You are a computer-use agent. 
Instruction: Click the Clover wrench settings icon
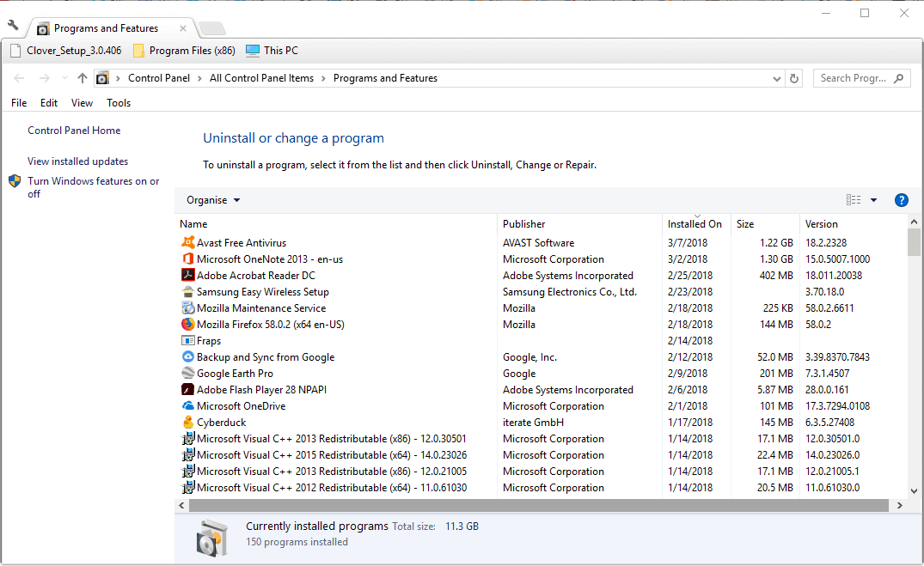pyautogui.click(x=13, y=25)
